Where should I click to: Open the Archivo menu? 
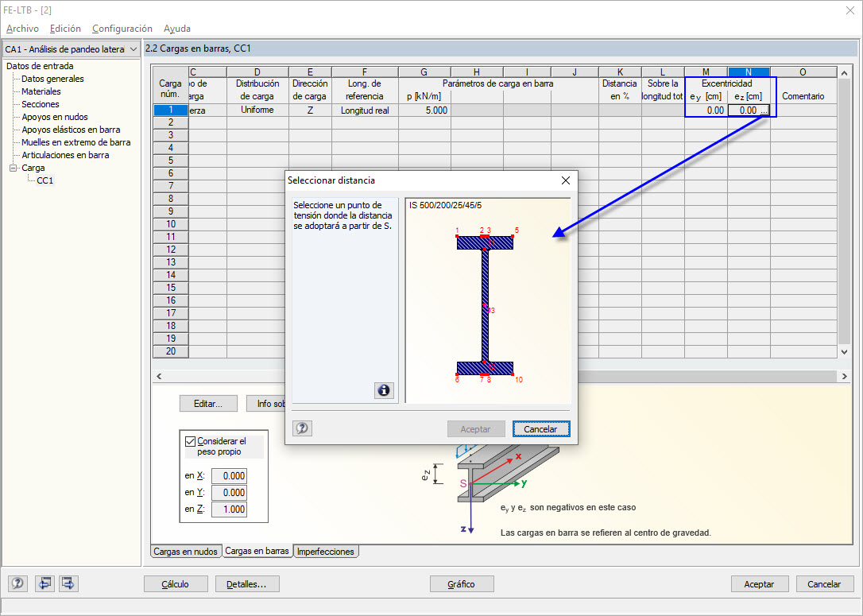(x=22, y=29)
